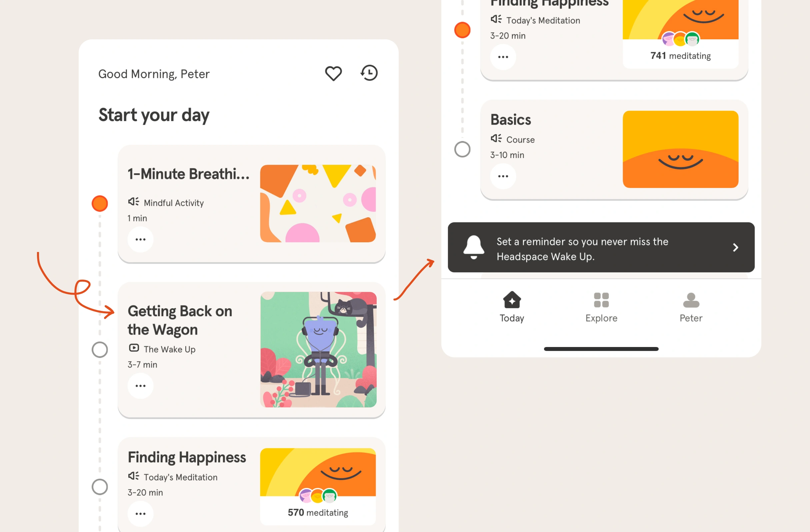Tap the video icon beside The Wake Up

pos(134,348)
